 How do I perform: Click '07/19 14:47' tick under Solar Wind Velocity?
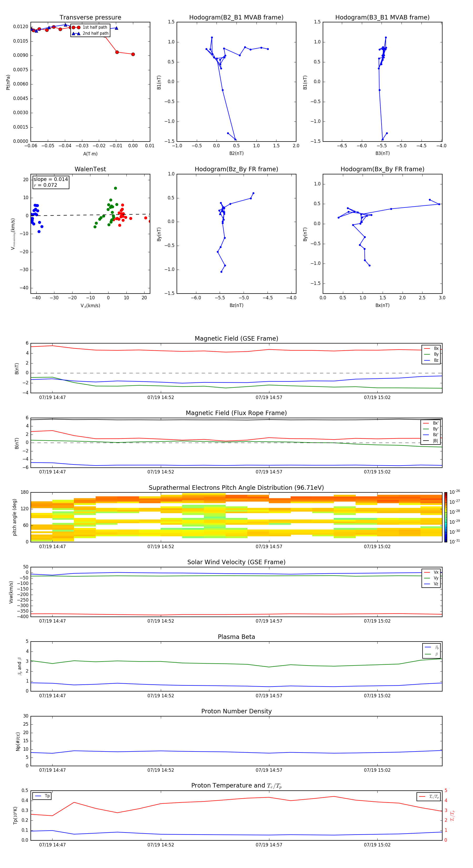[x=52, y=621]
